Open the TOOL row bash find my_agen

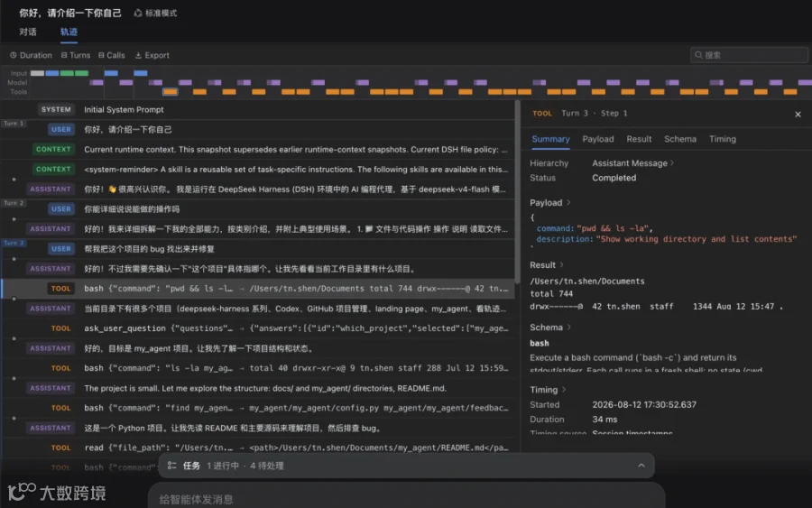coord(258,408)
